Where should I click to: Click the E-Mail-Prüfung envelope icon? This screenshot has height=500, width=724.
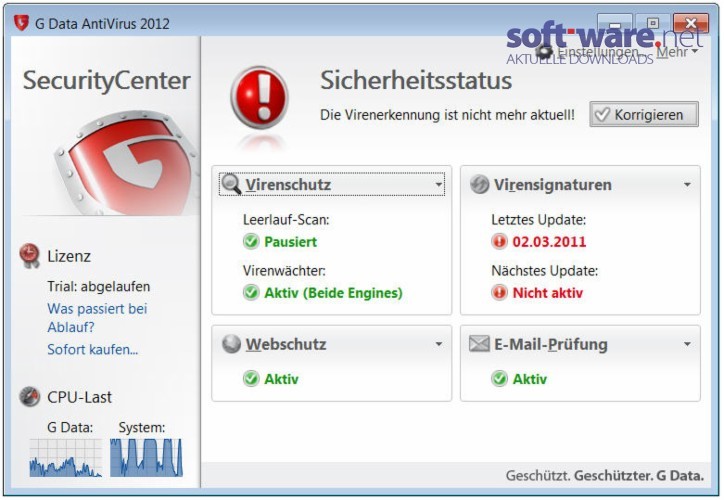(x=479, y=344)
